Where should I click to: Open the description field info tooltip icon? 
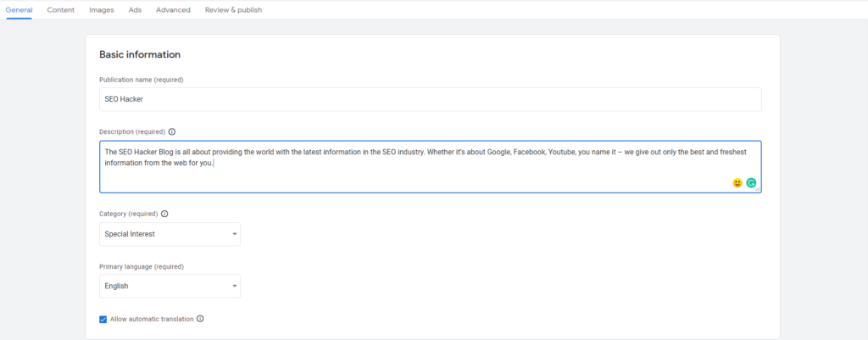click(172, 132)
